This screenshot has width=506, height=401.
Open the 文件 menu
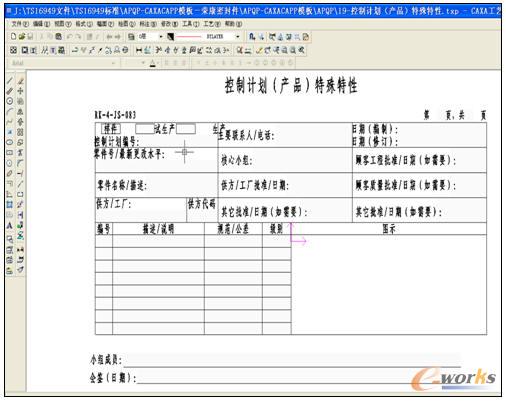click(19, 24)
